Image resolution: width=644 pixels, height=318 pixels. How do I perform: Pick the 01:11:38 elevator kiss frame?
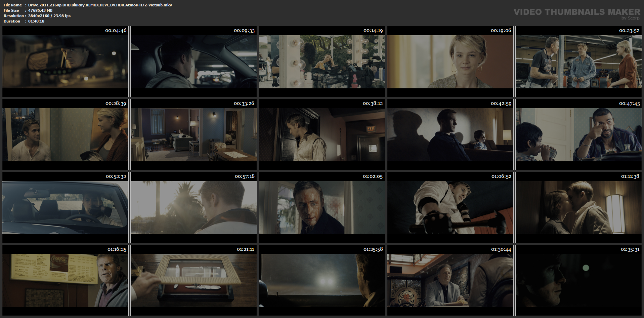578,207
